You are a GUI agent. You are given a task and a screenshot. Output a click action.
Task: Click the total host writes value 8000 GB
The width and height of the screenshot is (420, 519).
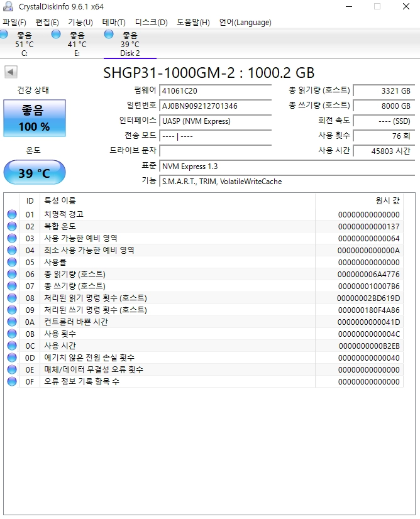[x=384, y=106]
